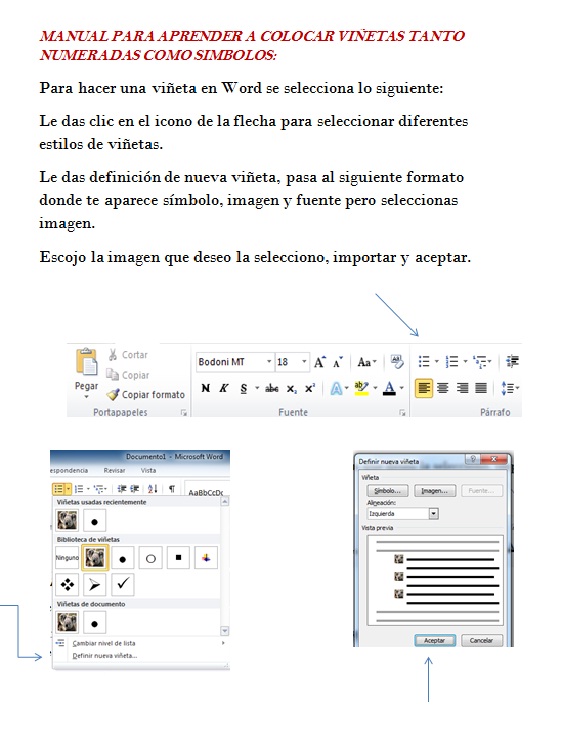Screen dimensions: 562x740
Task: Click the Cortar scissors command
Action: 128,355
